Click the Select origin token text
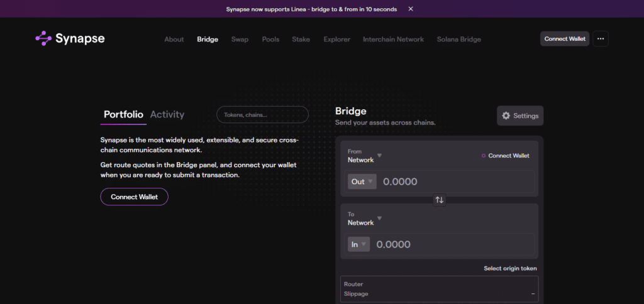This screenshot has width=644, height=304. [x=510, y=268]
